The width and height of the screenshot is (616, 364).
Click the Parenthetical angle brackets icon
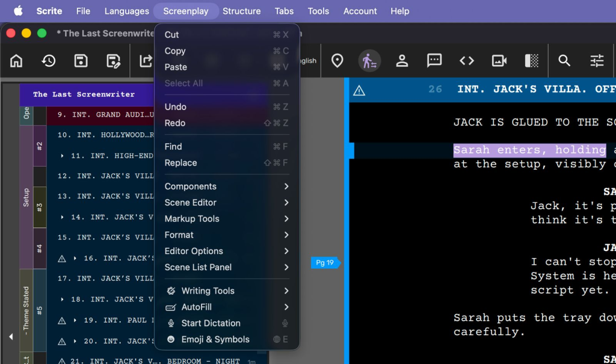(467, 61)
